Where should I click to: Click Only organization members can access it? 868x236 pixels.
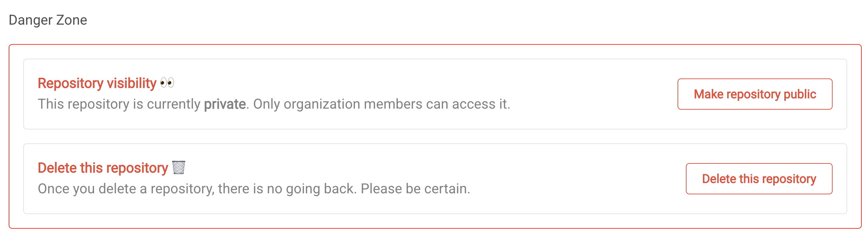click(x=382, y=104)
